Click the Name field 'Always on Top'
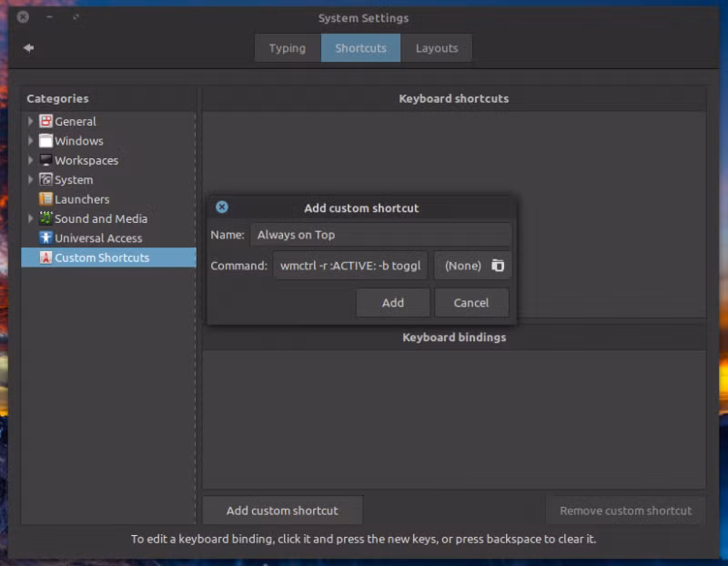The image size is (728, 566). [x=380, y=235]
